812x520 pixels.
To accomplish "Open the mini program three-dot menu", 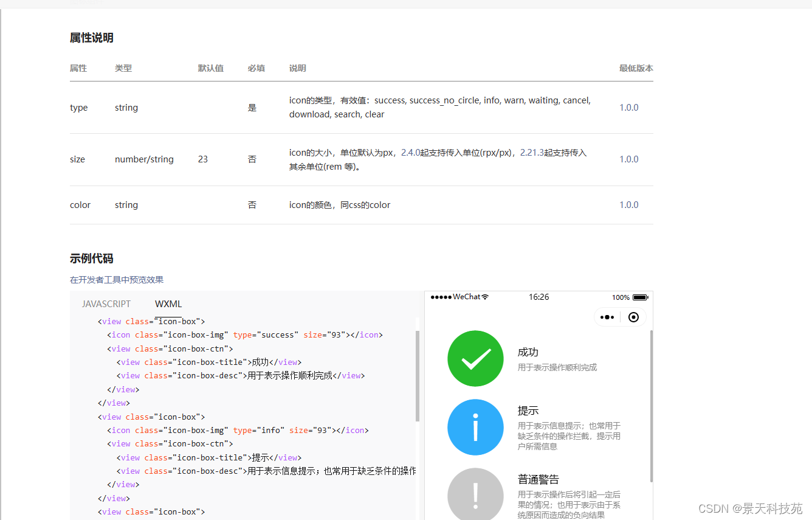I will (607, 317).
